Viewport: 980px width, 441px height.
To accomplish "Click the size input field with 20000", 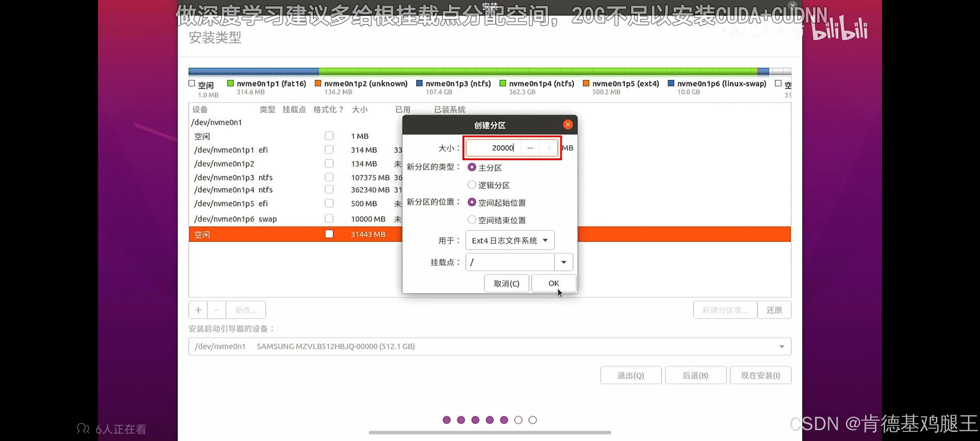I will tap(494, 148).
